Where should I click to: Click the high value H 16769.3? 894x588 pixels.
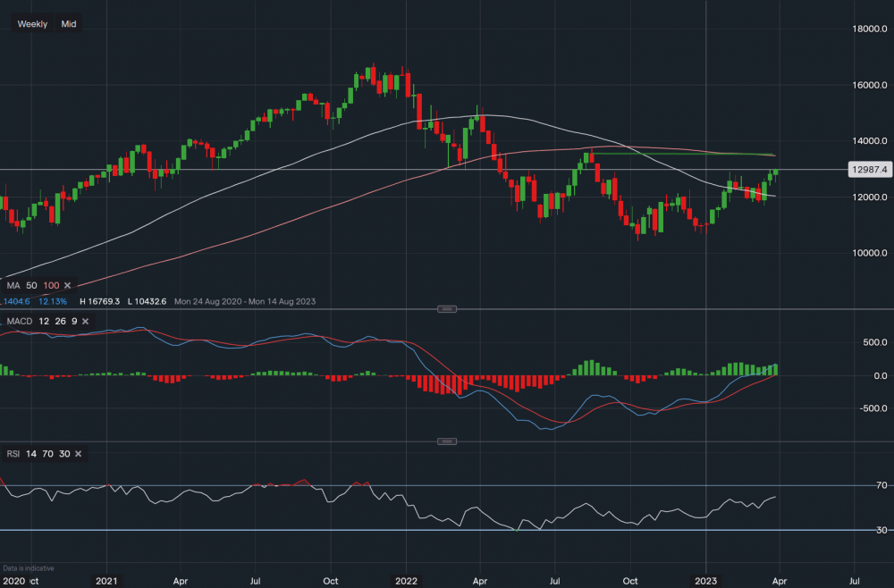coord(100,301)
